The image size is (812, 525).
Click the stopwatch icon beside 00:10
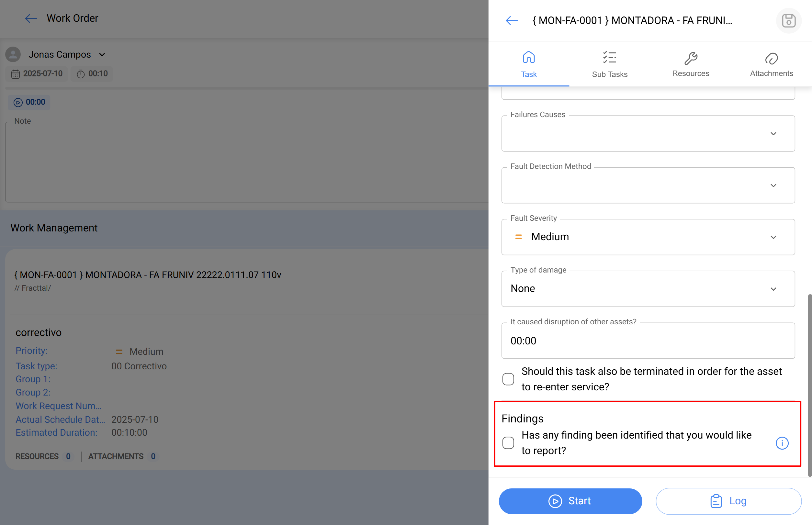[x=81, y=74]
